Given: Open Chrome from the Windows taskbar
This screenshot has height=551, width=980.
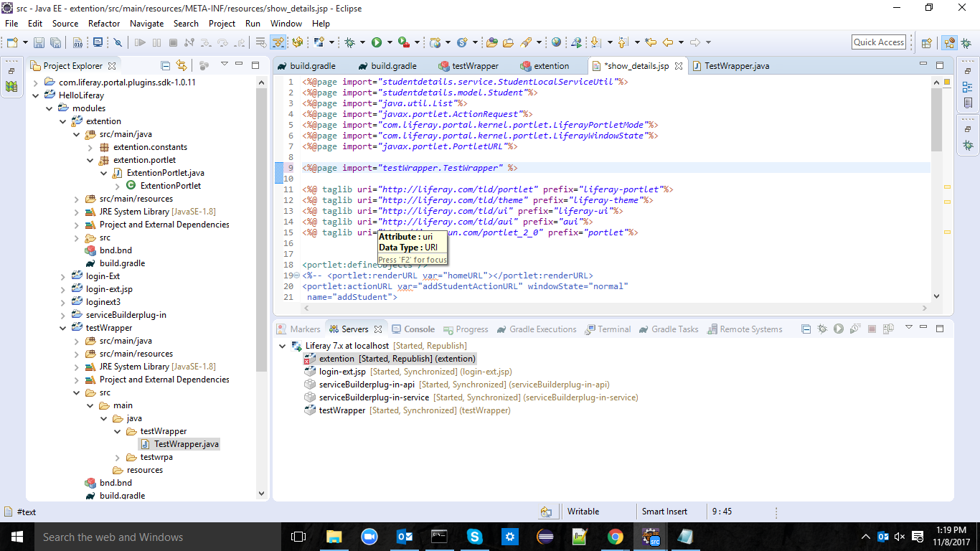Looking at the screenshot, I should (x=615, y=537).
